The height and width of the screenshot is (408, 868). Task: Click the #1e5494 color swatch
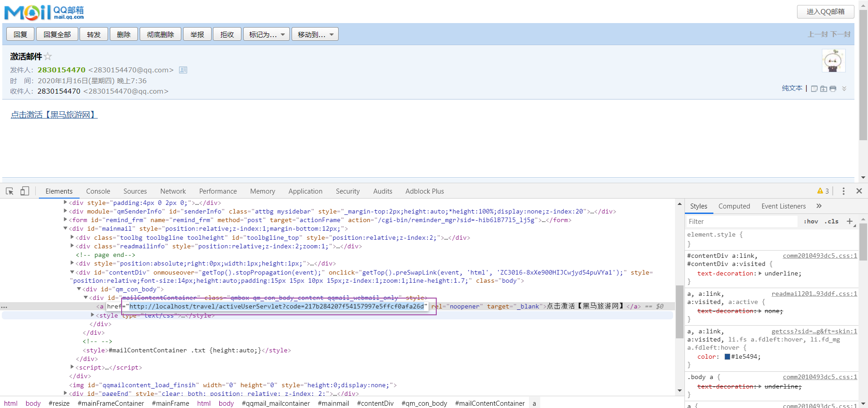point(727,357)
